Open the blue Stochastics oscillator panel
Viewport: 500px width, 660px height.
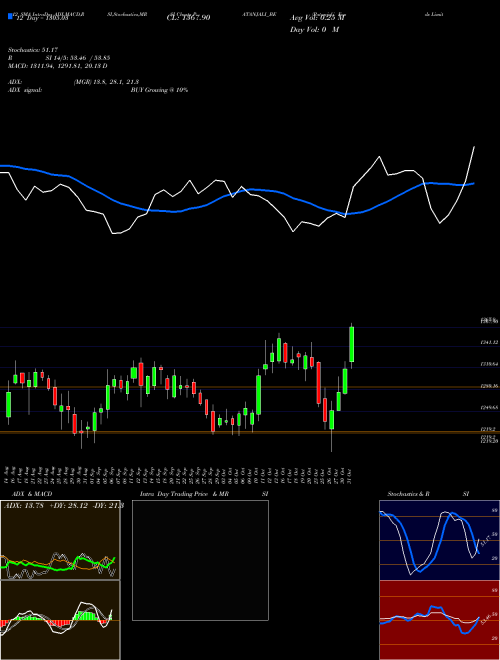click(x=439, y=540)
